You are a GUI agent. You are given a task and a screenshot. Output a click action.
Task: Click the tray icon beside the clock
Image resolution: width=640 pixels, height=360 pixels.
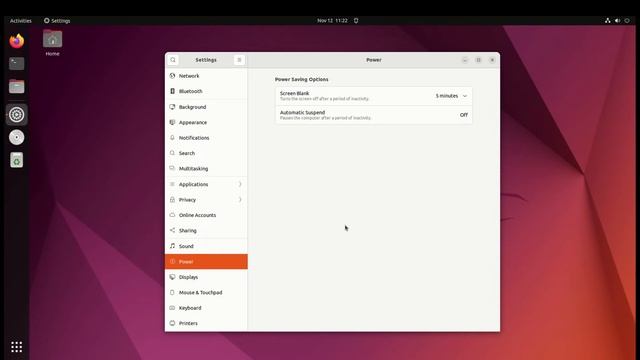[x=356, y=21]
